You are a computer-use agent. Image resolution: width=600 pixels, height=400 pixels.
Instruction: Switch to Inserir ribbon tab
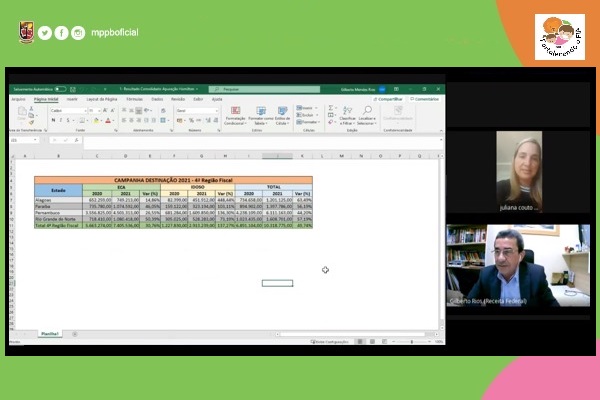[72, 99]
